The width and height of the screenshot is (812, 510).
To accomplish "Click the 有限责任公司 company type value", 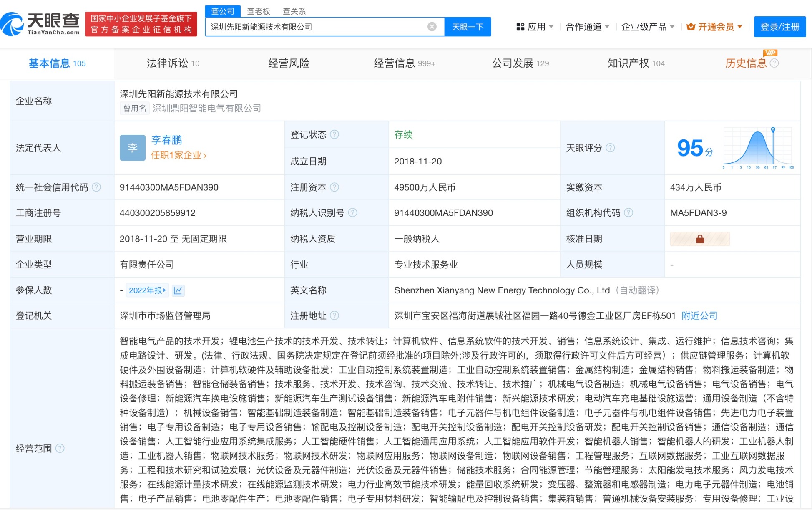I will [x=147, y=265].
